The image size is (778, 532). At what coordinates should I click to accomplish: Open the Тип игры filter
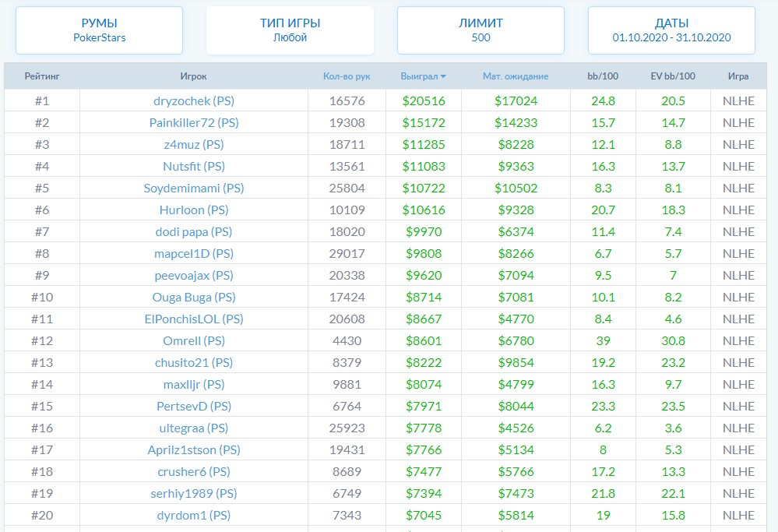pos(290,30)
